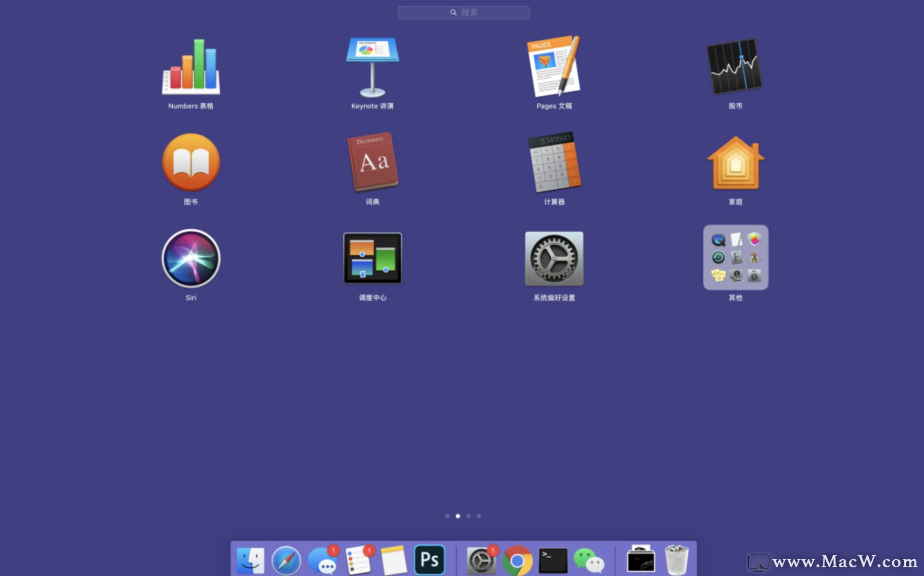Launch Google Chrome from the Dock
The image size is (924, 576).
pos(517,561)
